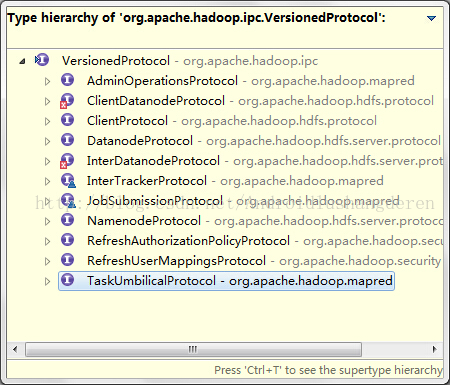Viewport: 450px width, 385px height.
Task: Click the ClientDatanodeProtocol error-marked interface icon
Action: tap(67, 100)
